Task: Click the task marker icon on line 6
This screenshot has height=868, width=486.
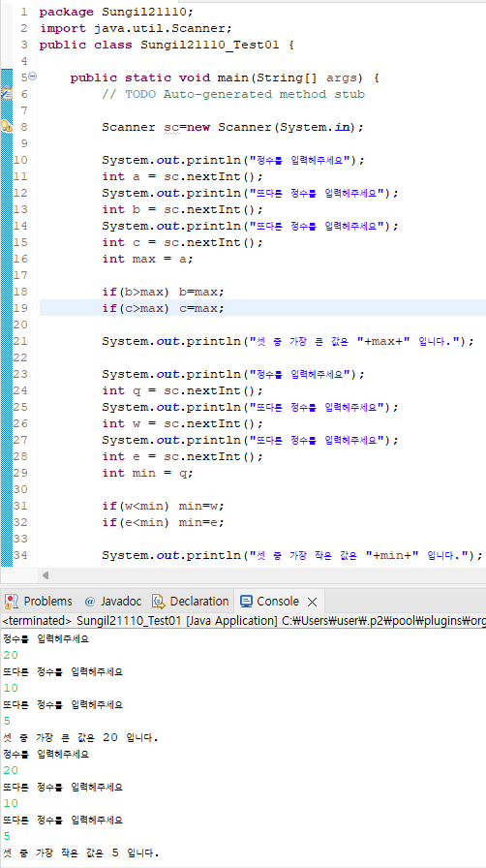Action: (x=6, y=94)
